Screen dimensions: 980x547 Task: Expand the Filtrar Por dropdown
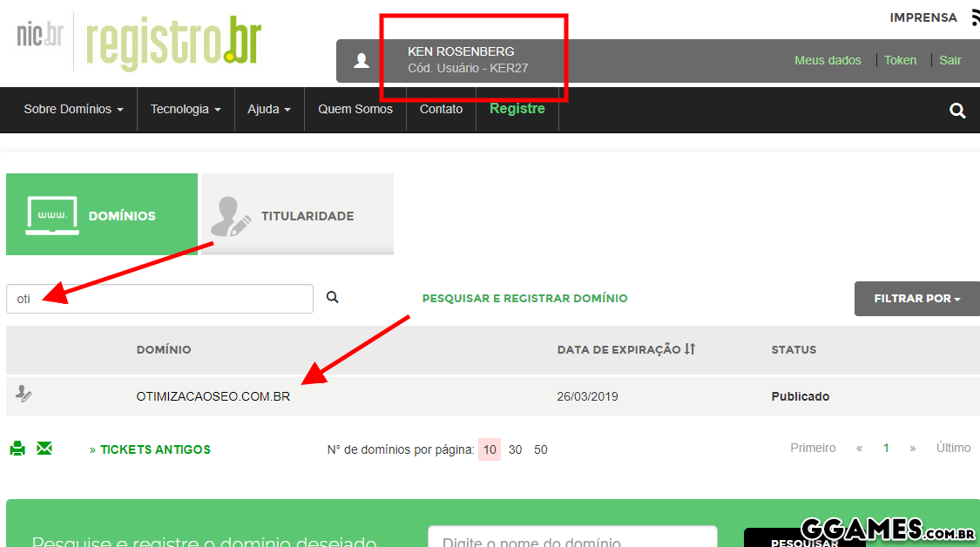pos(916,299)
